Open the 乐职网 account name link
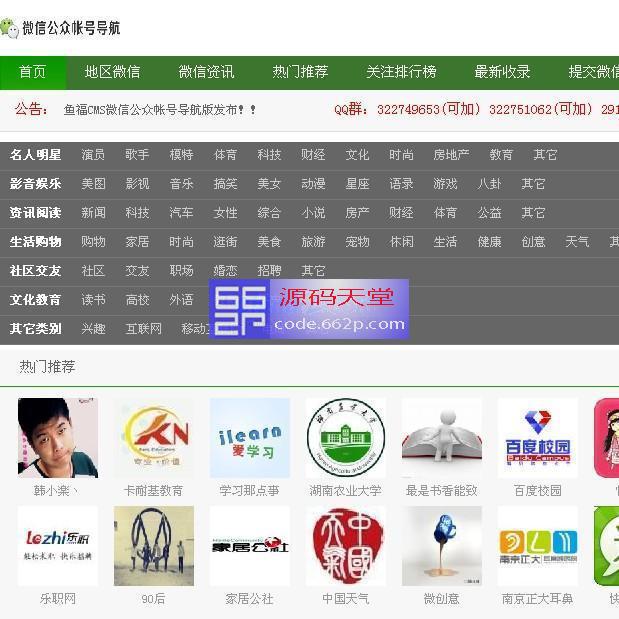 58,599
